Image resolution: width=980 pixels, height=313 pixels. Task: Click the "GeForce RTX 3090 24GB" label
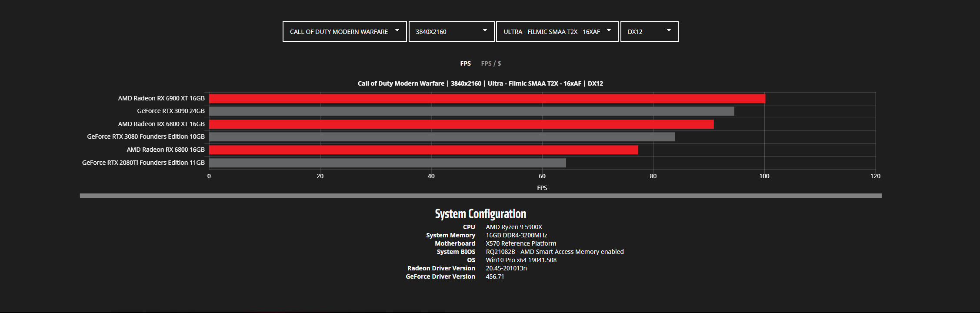tap(171, 111)
